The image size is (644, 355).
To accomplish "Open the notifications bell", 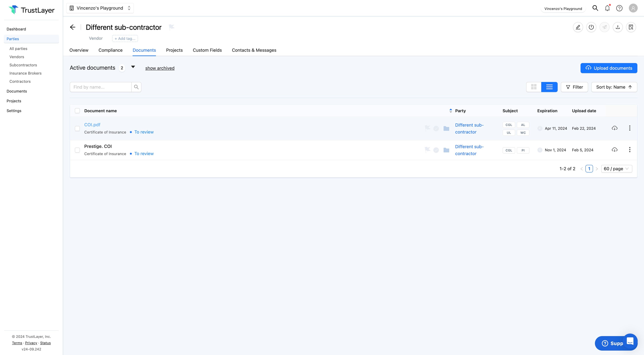I will tap(607, 8).
